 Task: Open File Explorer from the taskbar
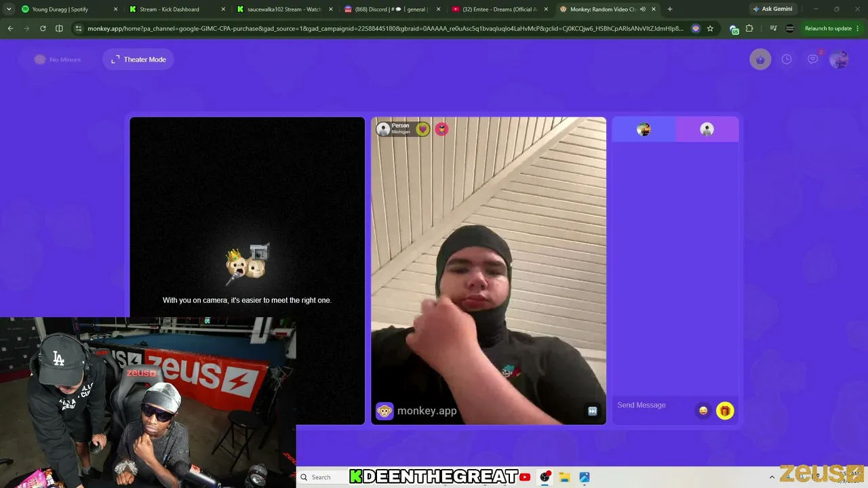tap(564, 477)
